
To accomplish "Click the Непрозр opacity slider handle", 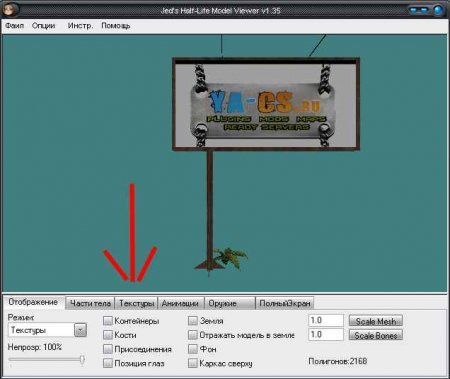I will [82, 360].
